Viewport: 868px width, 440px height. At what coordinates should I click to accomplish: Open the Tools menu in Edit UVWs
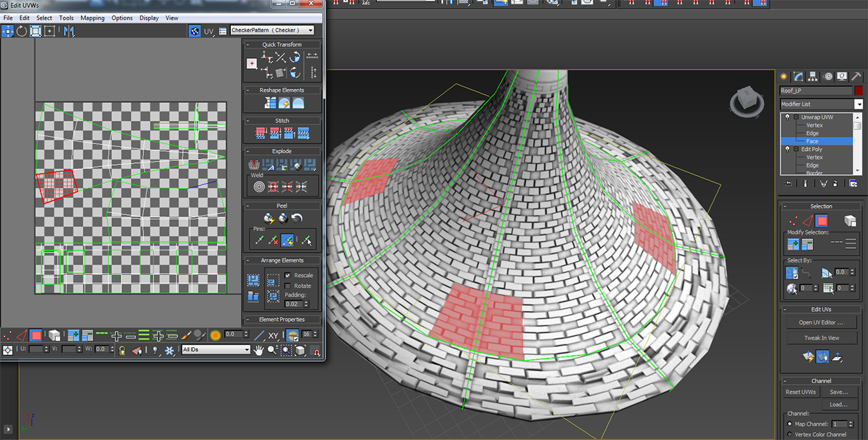tap(66, 18)
